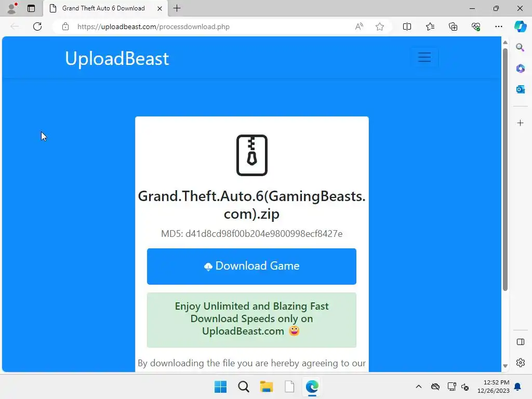The image size is (532, 399).
Task: Open Collections
Action: 453,26
